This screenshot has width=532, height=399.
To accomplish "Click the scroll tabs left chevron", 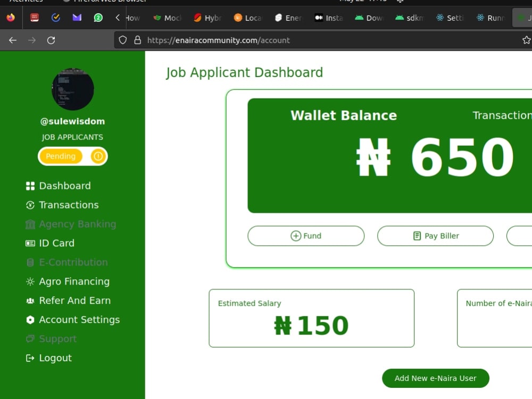I will [x=118, y=18].
